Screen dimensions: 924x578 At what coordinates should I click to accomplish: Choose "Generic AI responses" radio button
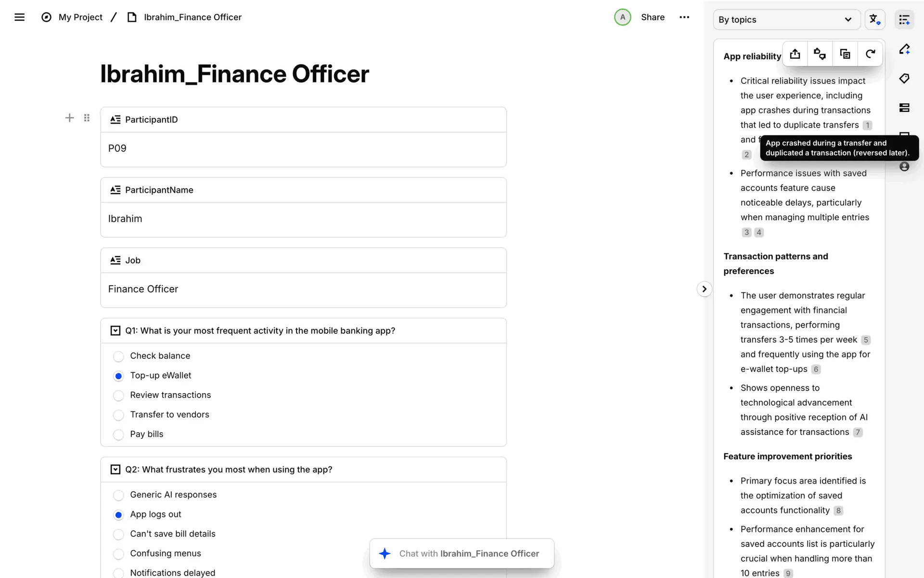[118, 495]
